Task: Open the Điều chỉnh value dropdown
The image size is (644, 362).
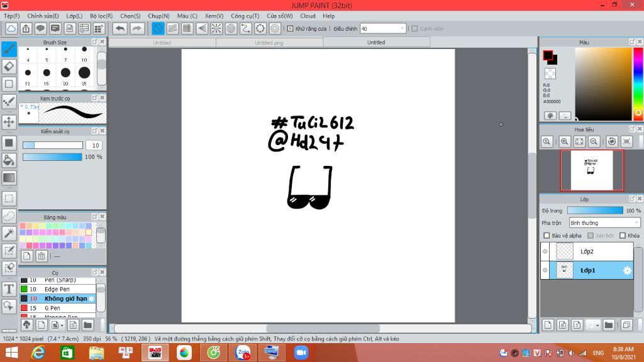Action: tap(402, 29)
